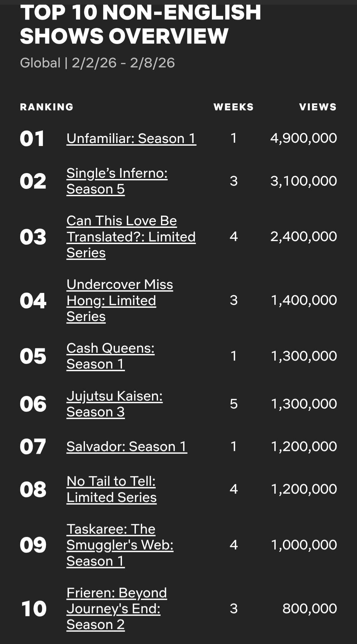Open Cash Queens: Season 1 page
This screenshot has width=357, height=644.
(110, 356)
